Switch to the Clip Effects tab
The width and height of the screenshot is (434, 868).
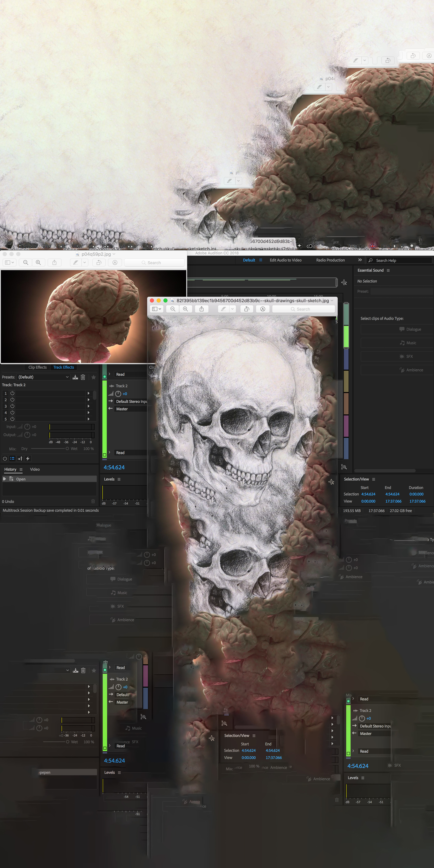coord(37,367)
